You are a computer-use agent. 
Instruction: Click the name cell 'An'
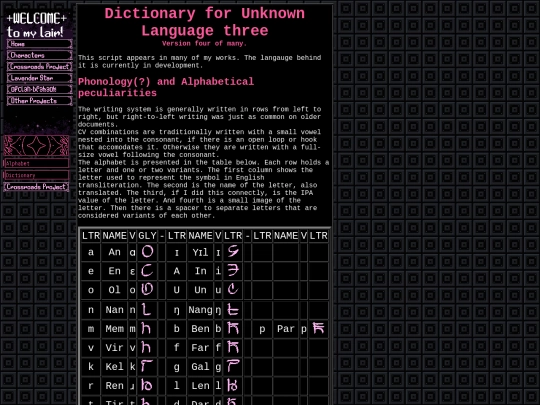coord(115,252)
